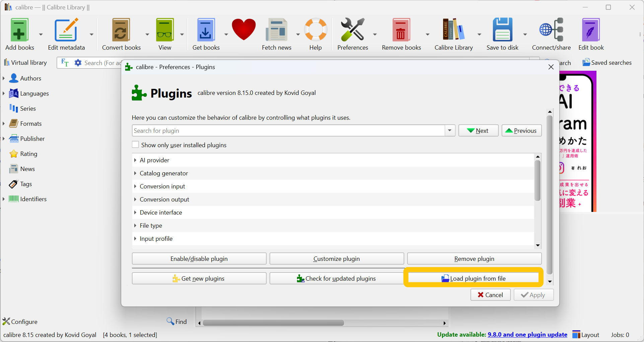The height and width of the screenshot is (342, 644).
Task: Click Enable/disable plugin button
Action: [x=199, y=259]
